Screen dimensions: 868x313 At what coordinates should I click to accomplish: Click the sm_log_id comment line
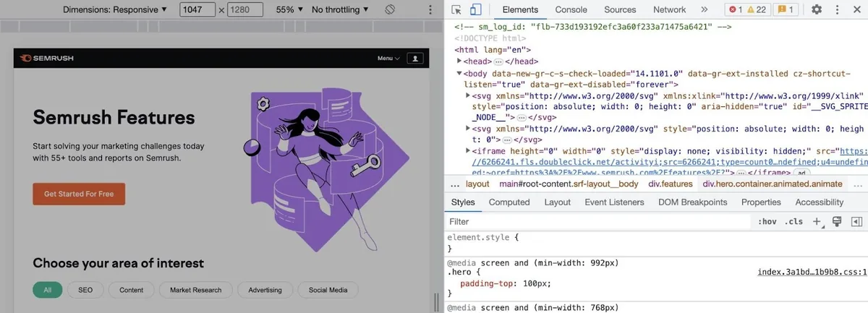click(593, 27)
